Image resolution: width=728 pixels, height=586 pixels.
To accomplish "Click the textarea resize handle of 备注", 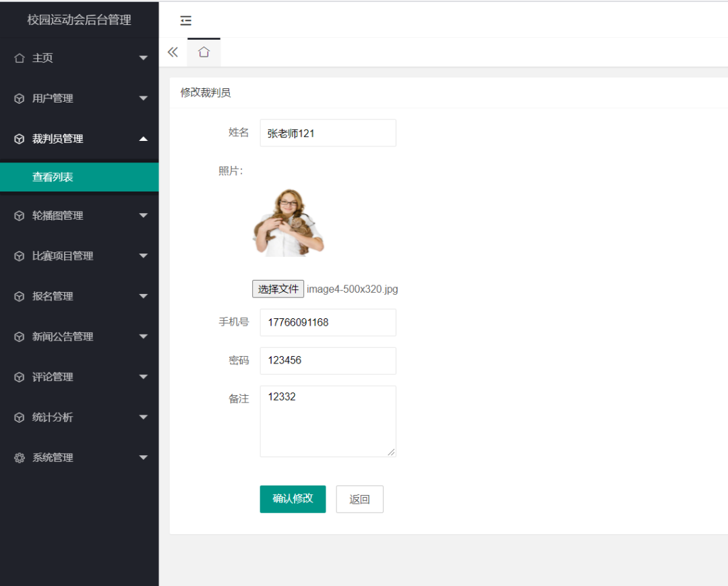I will tap(392, 452).
